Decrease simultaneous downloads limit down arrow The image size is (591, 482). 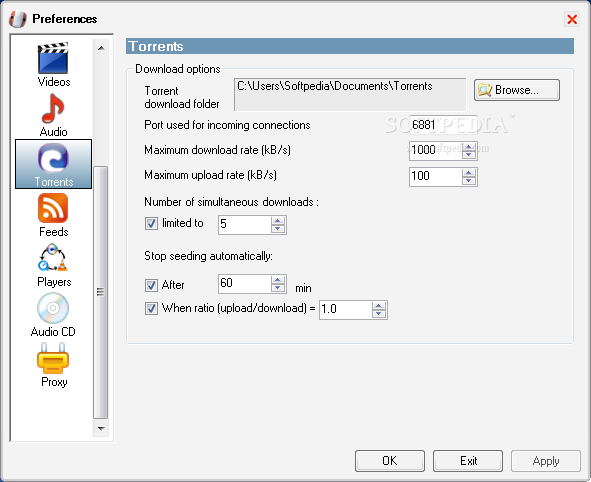point(278,228)
